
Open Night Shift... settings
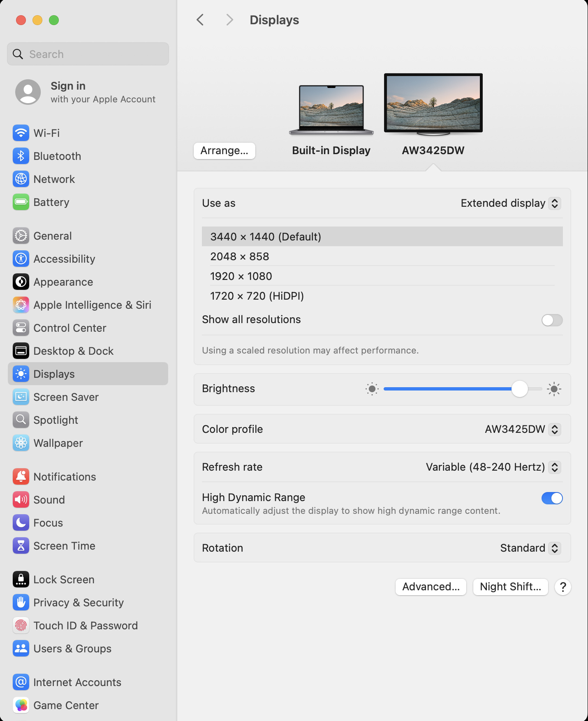pos(510,587)
